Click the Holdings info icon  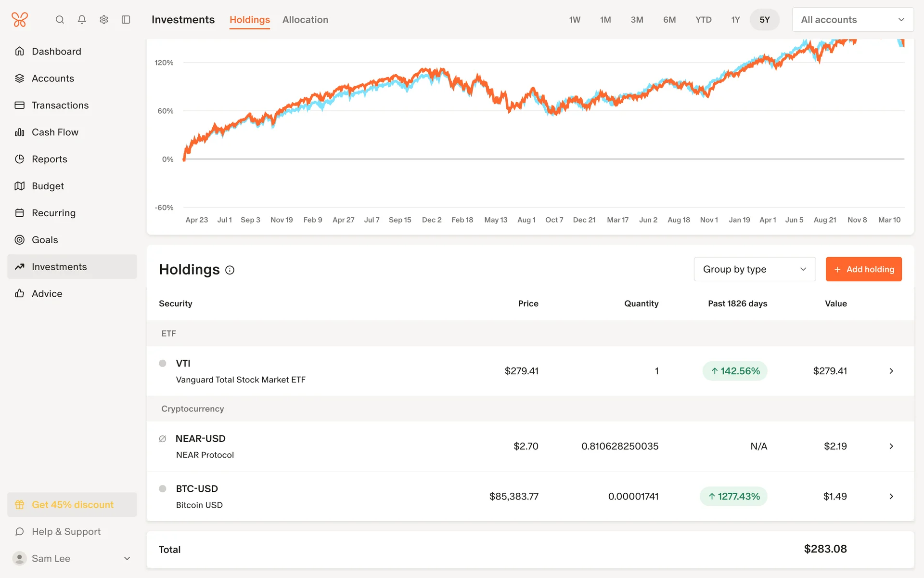[230, 270]
